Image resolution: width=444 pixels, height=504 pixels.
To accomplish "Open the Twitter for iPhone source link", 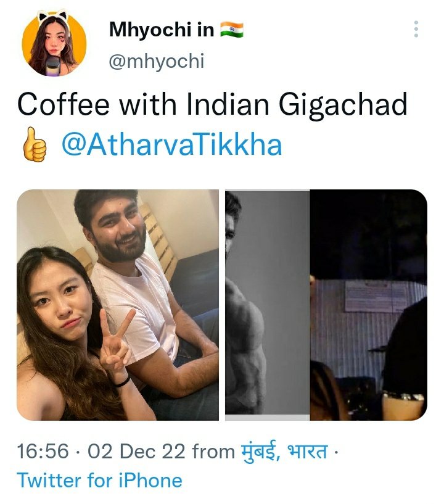I will pyautogui.click(x=100, y=481).
